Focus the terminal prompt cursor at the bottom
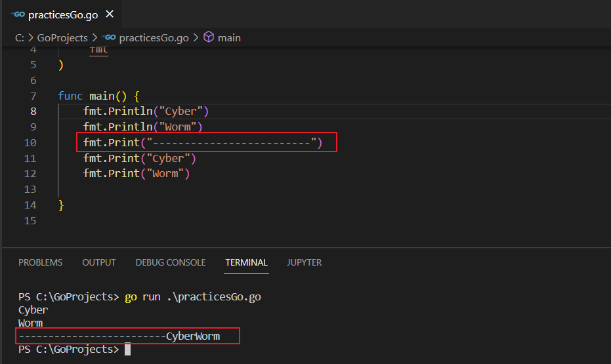Viewport: 611px width, 364px height. coord(127,350)
